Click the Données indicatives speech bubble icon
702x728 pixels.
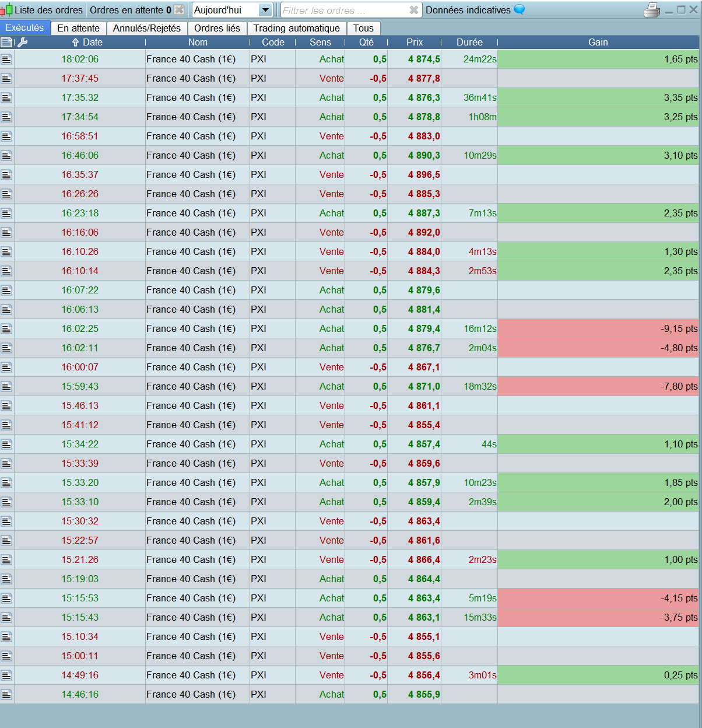pos(519,10)
